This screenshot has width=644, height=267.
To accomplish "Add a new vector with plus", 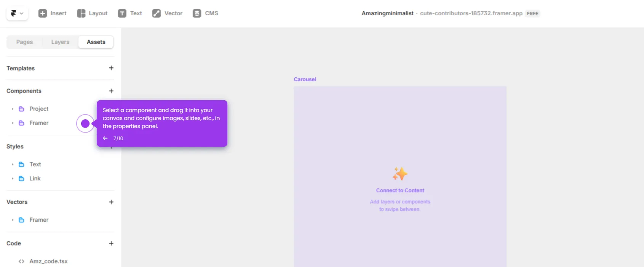I will pyautogui.click(x=111, y=202).
